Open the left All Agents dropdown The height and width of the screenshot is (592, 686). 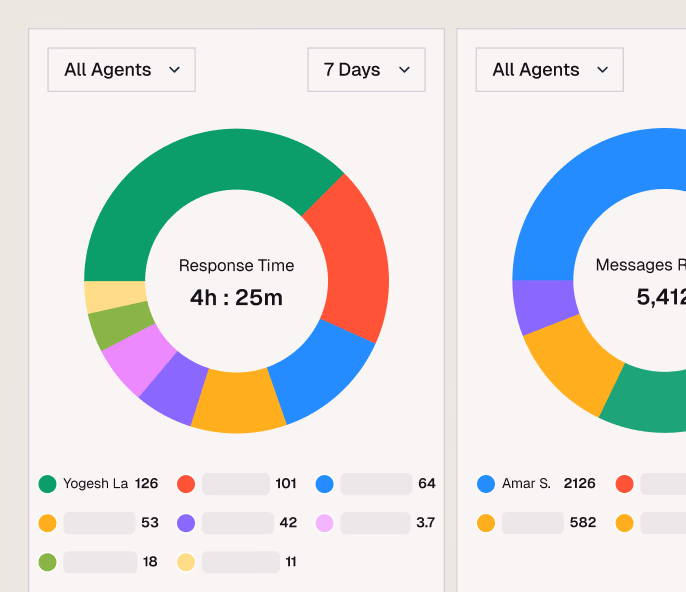(x=121, y=70)
